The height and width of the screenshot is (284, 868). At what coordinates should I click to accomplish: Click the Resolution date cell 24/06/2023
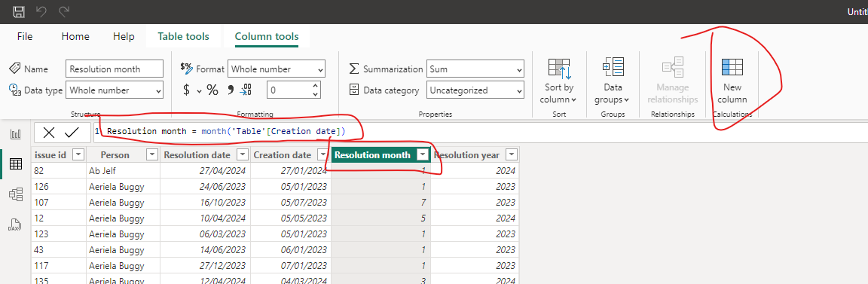click(205, 187)
